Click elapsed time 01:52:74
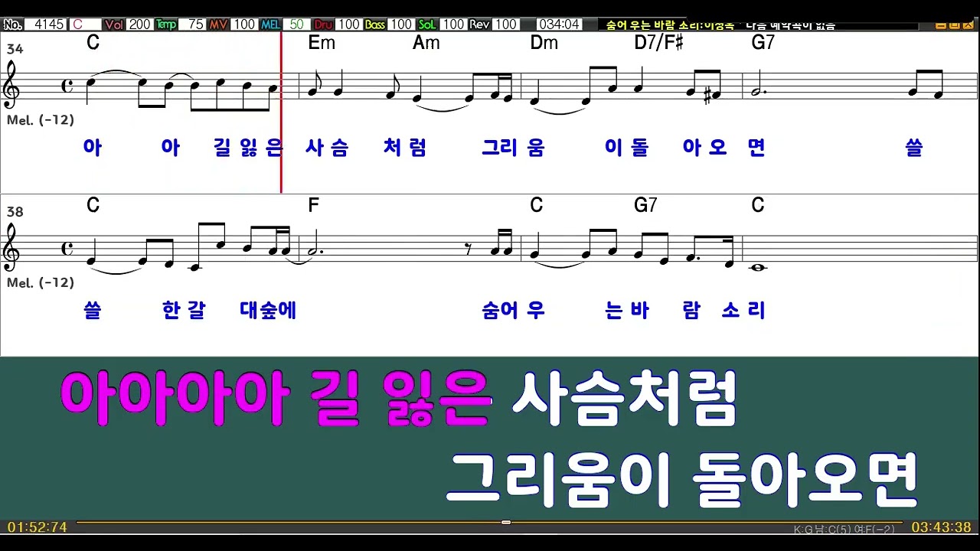This screenshot has height=551, width=980. (38, 528)
